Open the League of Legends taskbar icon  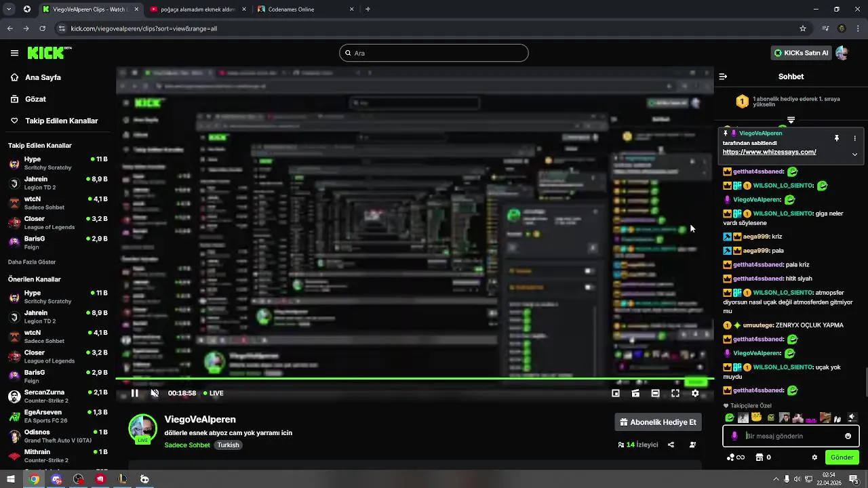[122, 479]
